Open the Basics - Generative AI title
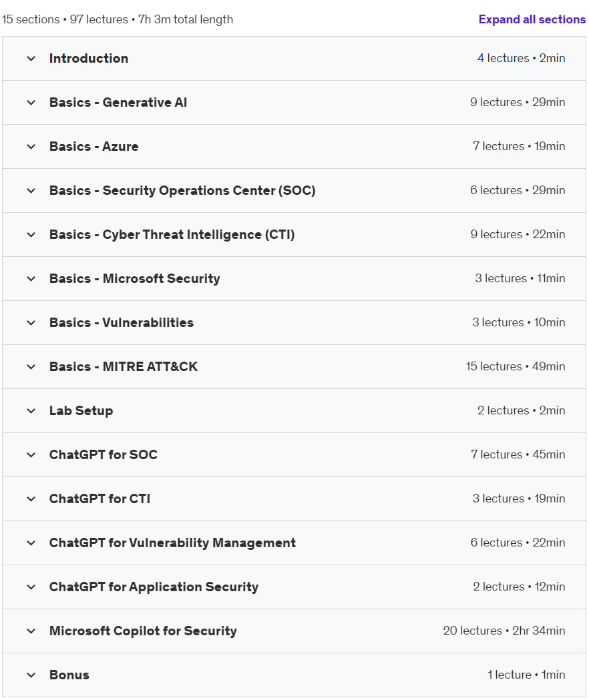Viewport: 589px width, 700px height. [118, 103]
